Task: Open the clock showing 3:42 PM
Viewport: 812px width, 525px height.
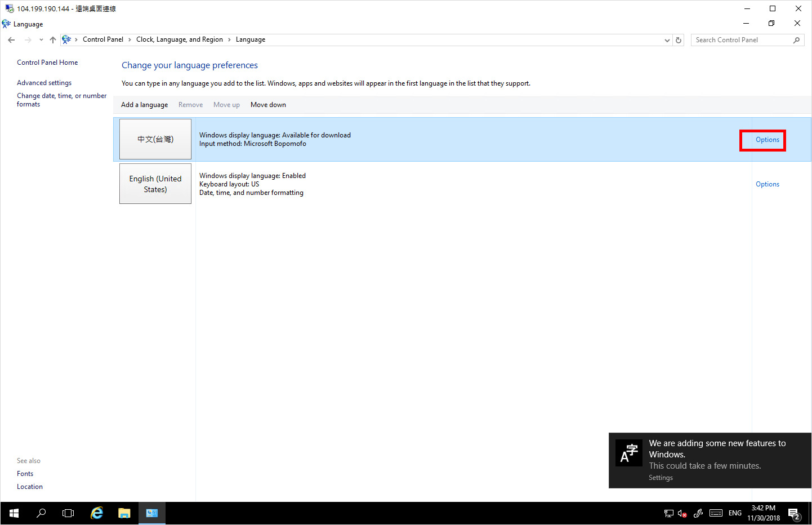Action: (764, 513)
